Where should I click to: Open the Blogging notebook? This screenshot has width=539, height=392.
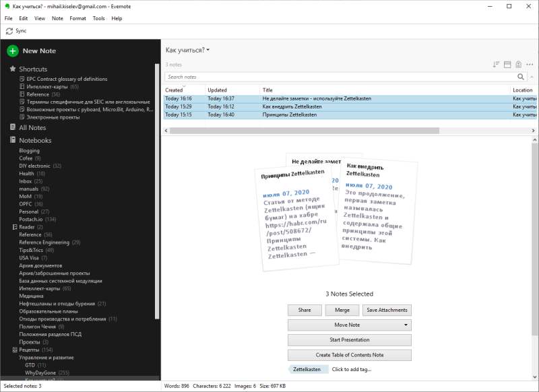[29, 150]
